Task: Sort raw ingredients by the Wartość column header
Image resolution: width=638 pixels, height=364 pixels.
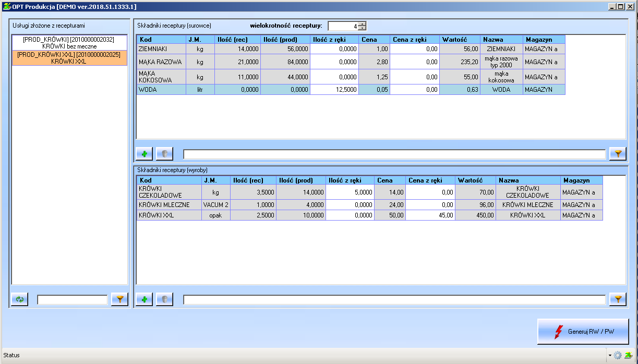Action: (x=460, y=39)
